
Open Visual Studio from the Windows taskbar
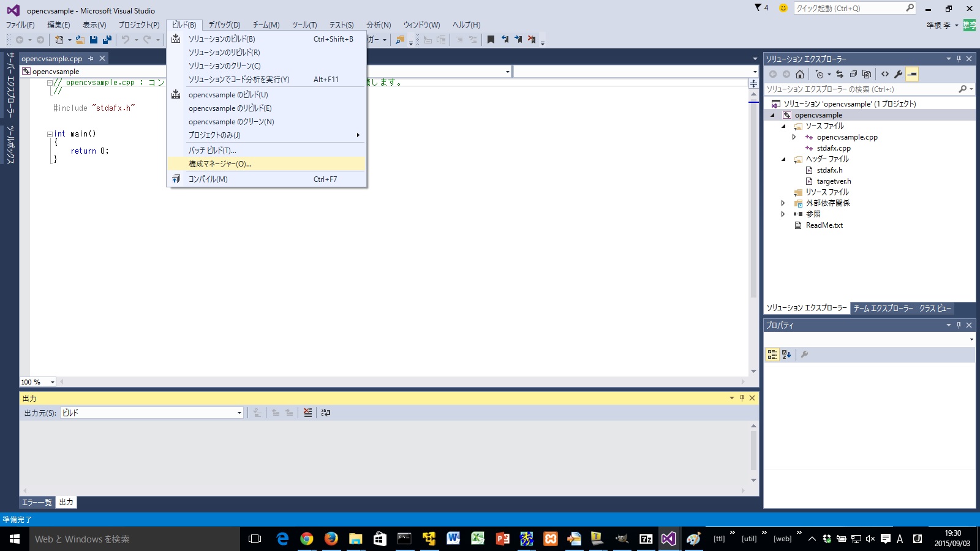pos(668,539)
